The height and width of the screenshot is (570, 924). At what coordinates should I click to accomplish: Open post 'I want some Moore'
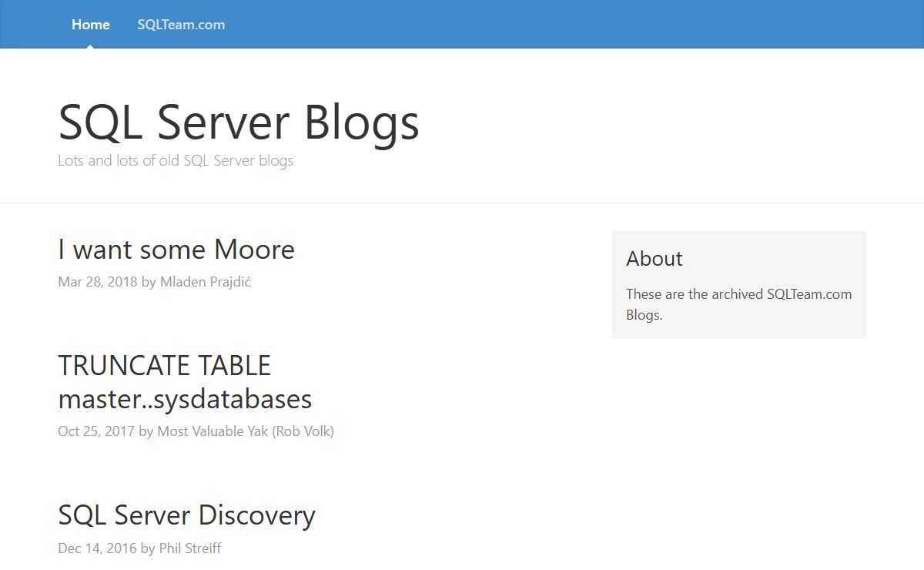(176, 250)
